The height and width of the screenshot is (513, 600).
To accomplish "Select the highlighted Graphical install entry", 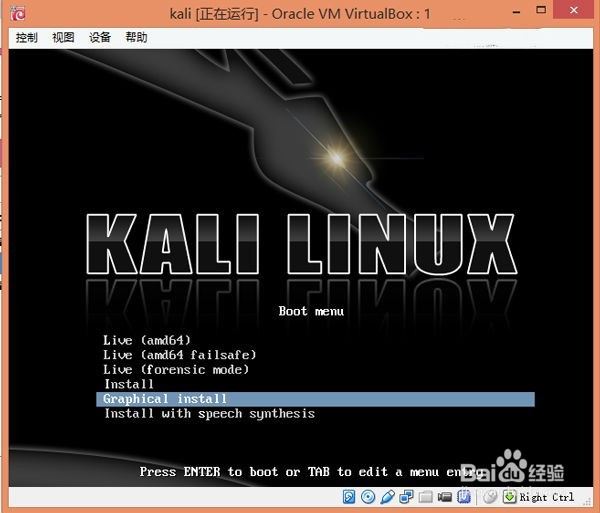I will tap(315, 399).
